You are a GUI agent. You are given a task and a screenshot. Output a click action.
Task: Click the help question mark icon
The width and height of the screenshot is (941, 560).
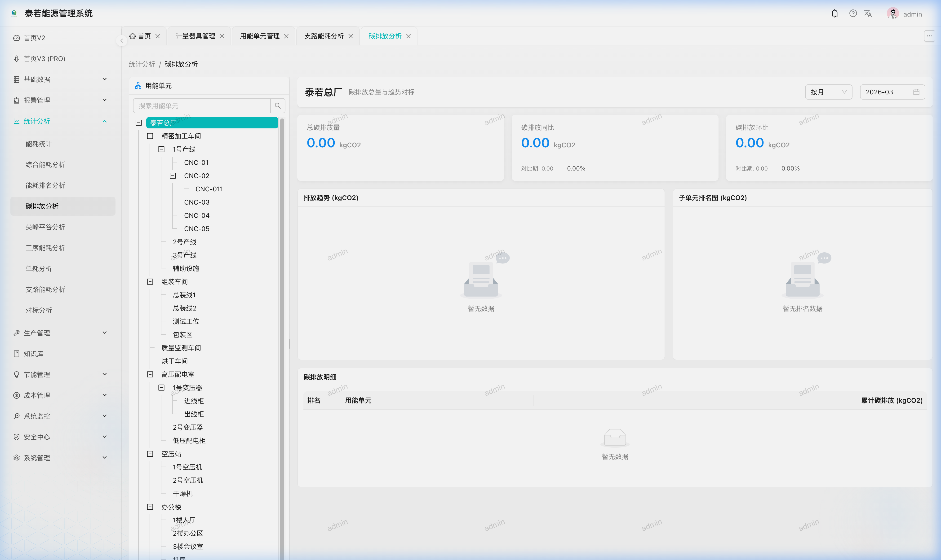coord(853,13)
